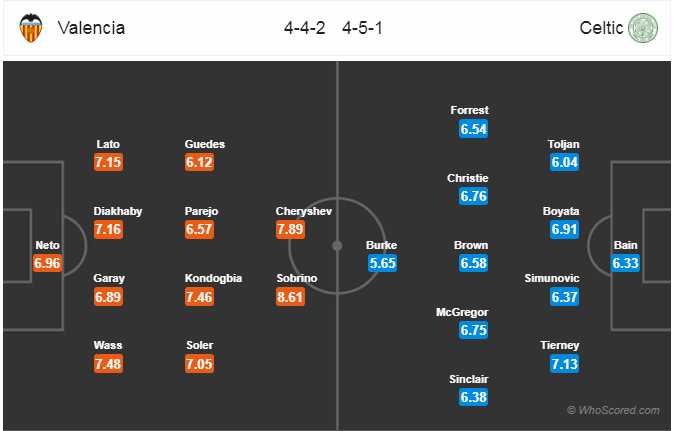The height and width of the screenshot is (431, 673).
Task: Click Guedes's 6.12 rating badge
Action: pos(200,162)
